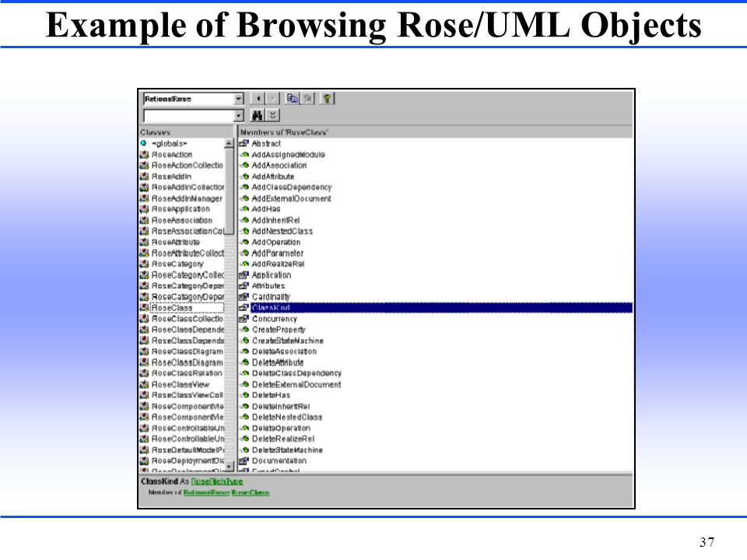Click the property icon beside Application
This screenshot has width=747, height=560.
pyautogui.click(x=244, y=275)
